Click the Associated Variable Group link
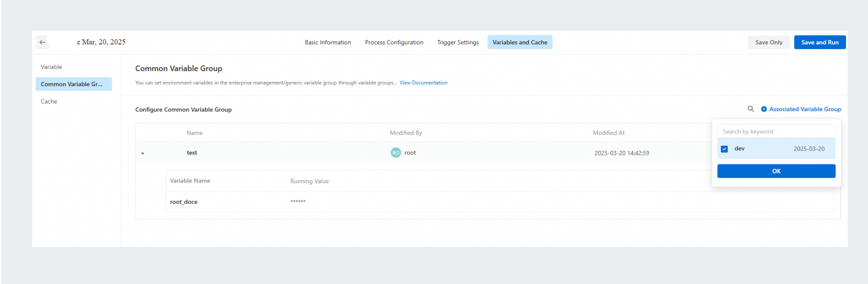The width and height of the screenshot is (868, 284). click(x=801, y=109)
